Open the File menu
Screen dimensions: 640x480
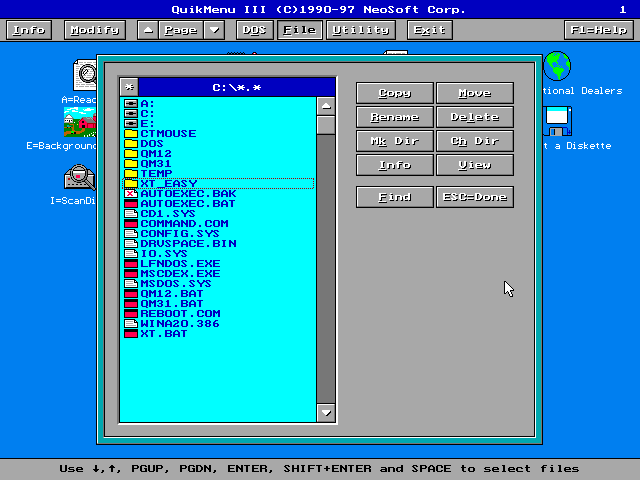pos(300,30)
